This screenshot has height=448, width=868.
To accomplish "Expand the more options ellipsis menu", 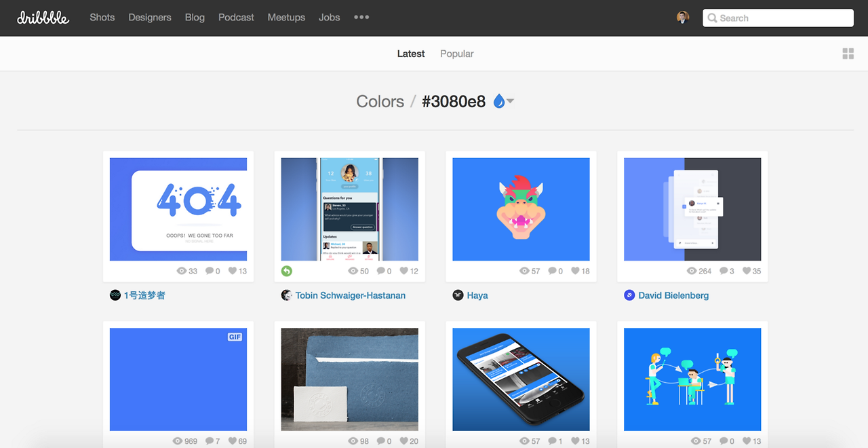I will [x=361, y=18].
